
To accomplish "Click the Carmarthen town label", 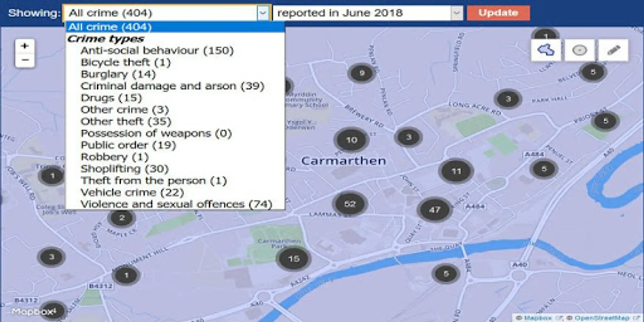I will click(343, 161).
